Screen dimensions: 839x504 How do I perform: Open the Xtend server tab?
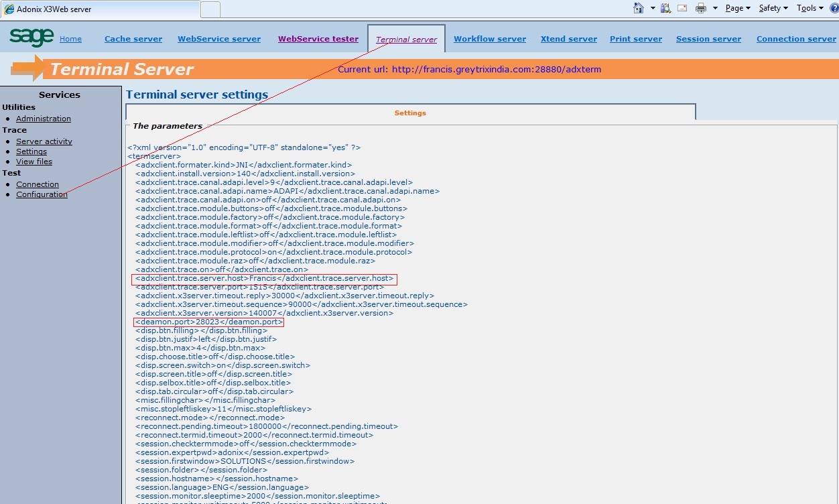pyautogui.click(x=569, y=39)
